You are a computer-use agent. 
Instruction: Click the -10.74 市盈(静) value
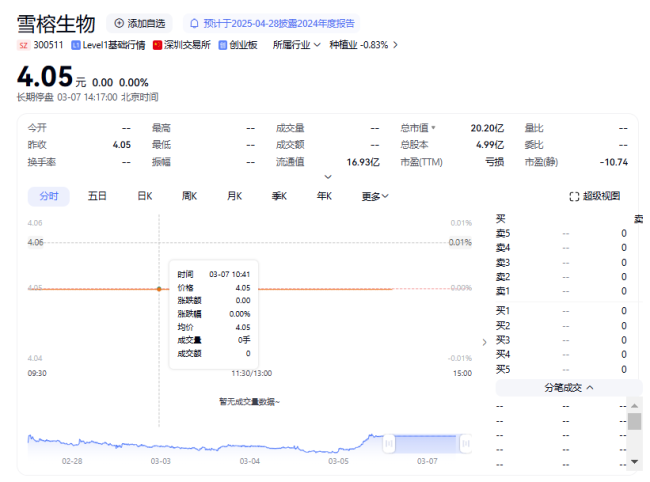(614, 162)
